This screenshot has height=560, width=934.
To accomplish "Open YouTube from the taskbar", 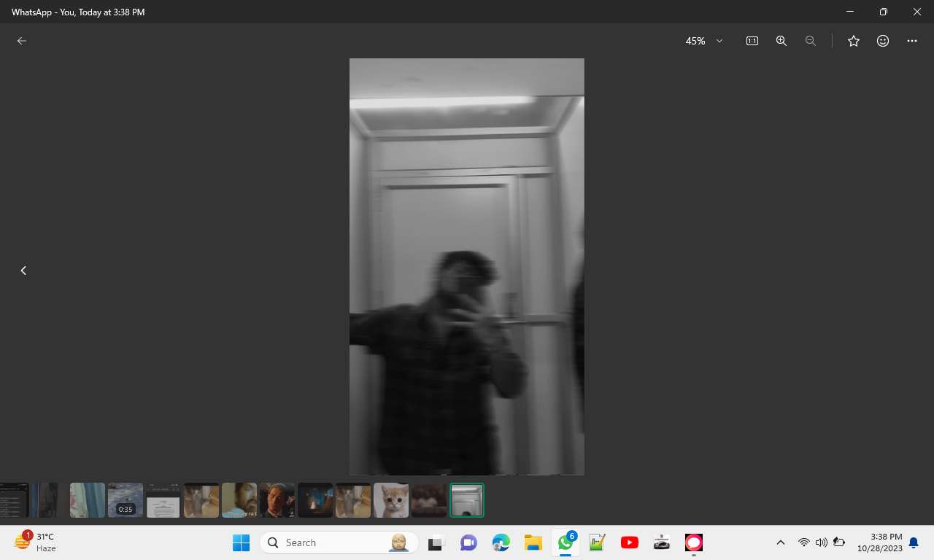I will (x=630, y=542).
